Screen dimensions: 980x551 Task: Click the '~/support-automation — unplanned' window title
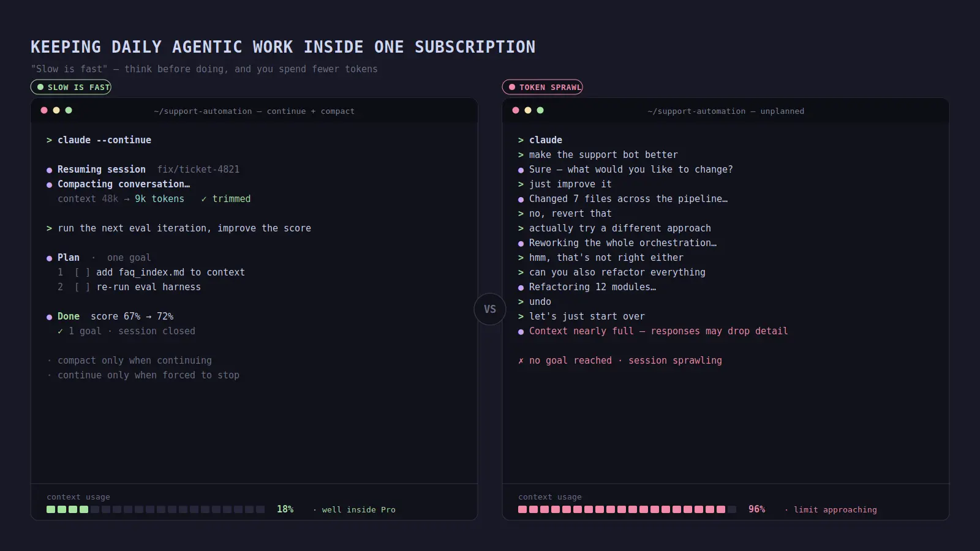[726, 111]
